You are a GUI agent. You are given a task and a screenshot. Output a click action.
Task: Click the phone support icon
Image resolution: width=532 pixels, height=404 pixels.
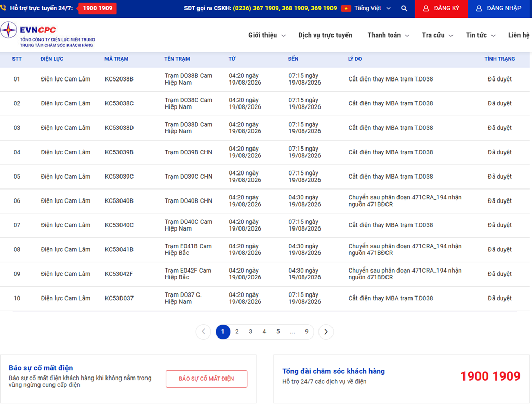3,7
